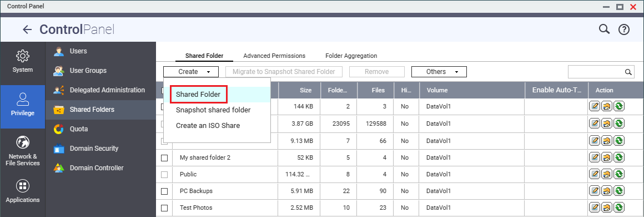Collapse the Create dropdown button

tap(191, 72)
